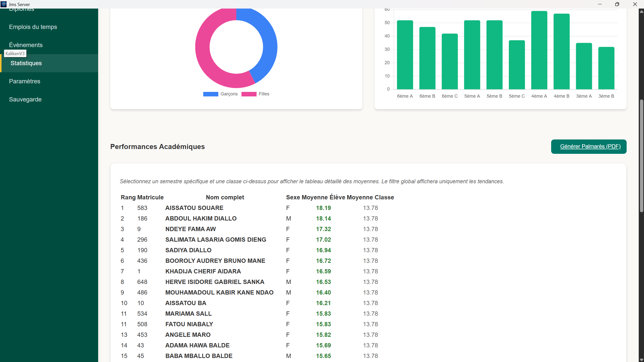Open the Sauvegarde section

point(25,99)
